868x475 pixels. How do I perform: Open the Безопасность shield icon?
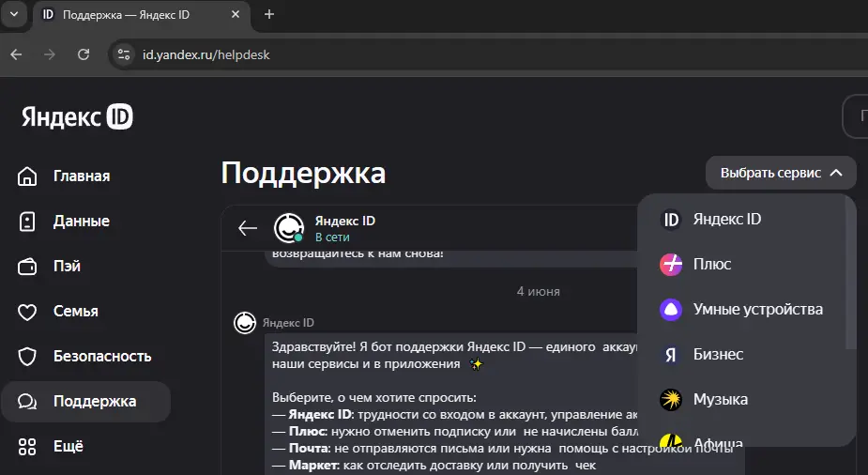click(x=27, y=357)
